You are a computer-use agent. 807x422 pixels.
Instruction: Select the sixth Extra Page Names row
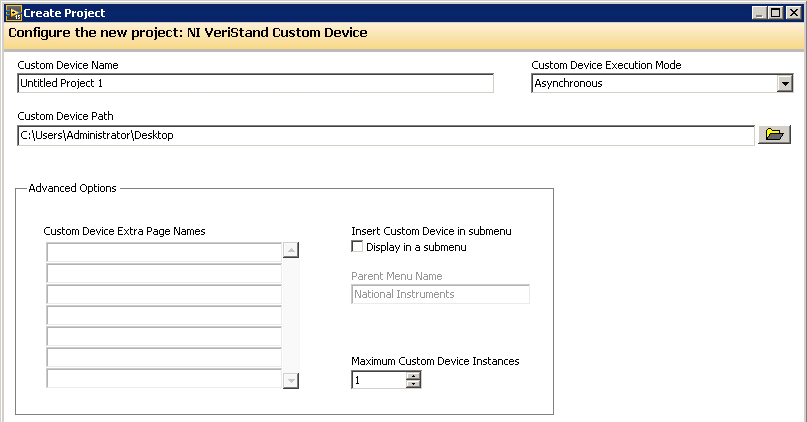164,358
